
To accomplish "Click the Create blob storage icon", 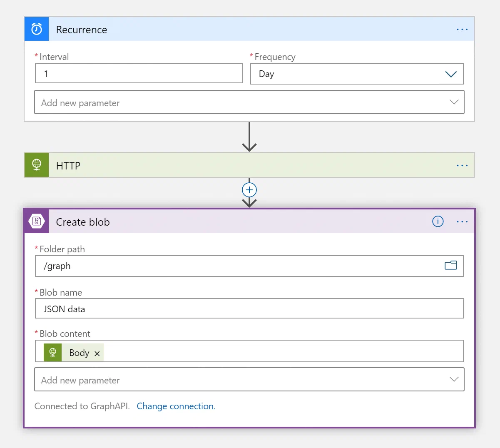I will coord(37,221).
